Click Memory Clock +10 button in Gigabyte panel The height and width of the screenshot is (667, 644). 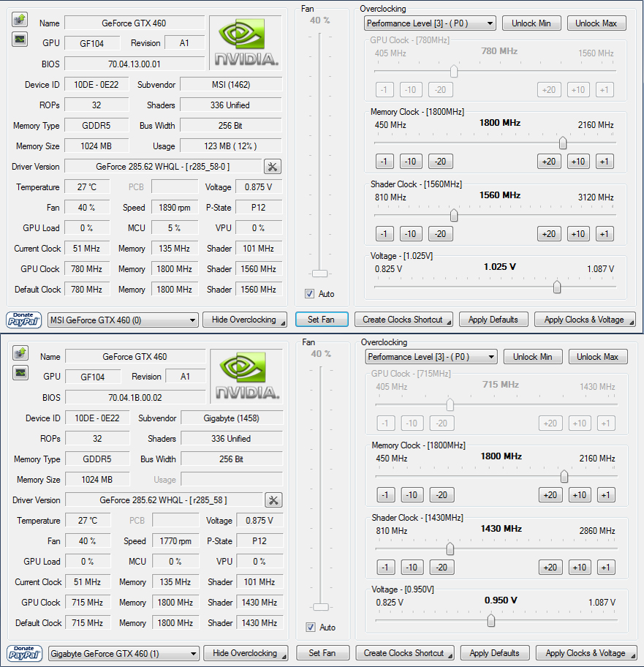[580, 495]
